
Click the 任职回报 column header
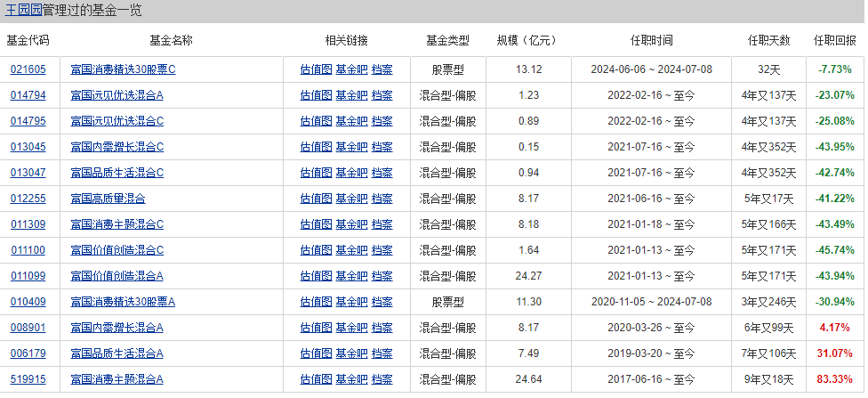[834, 40]
